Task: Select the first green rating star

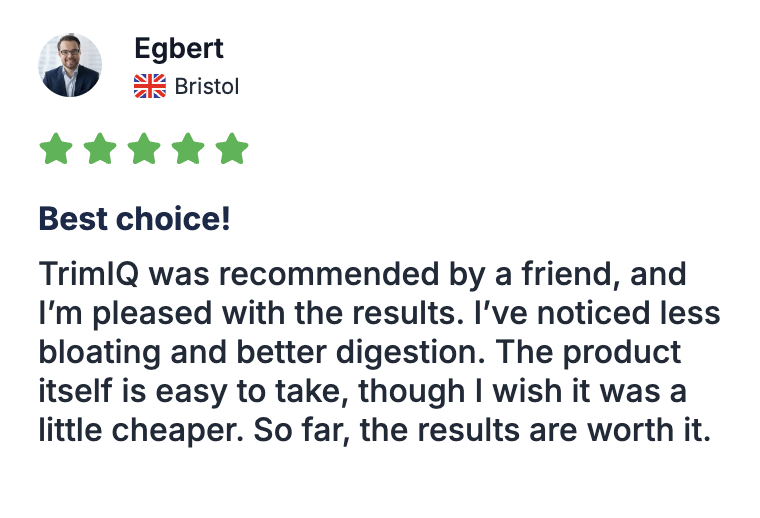Action: pos(56,149)
